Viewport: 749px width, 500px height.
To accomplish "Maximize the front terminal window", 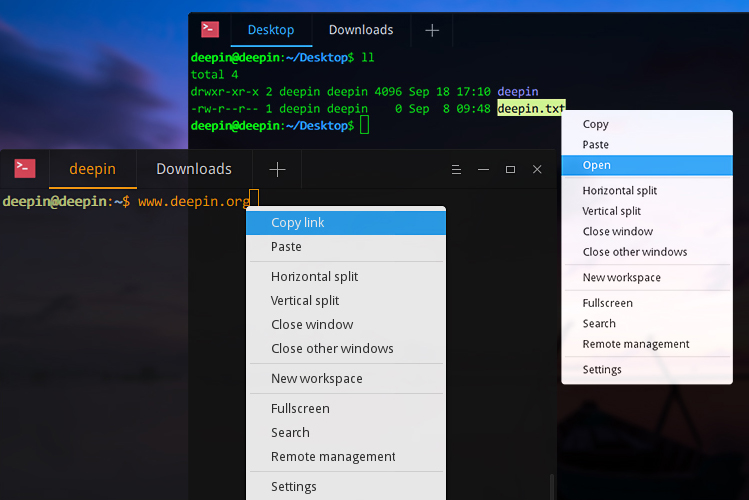I will coord(510,170).
